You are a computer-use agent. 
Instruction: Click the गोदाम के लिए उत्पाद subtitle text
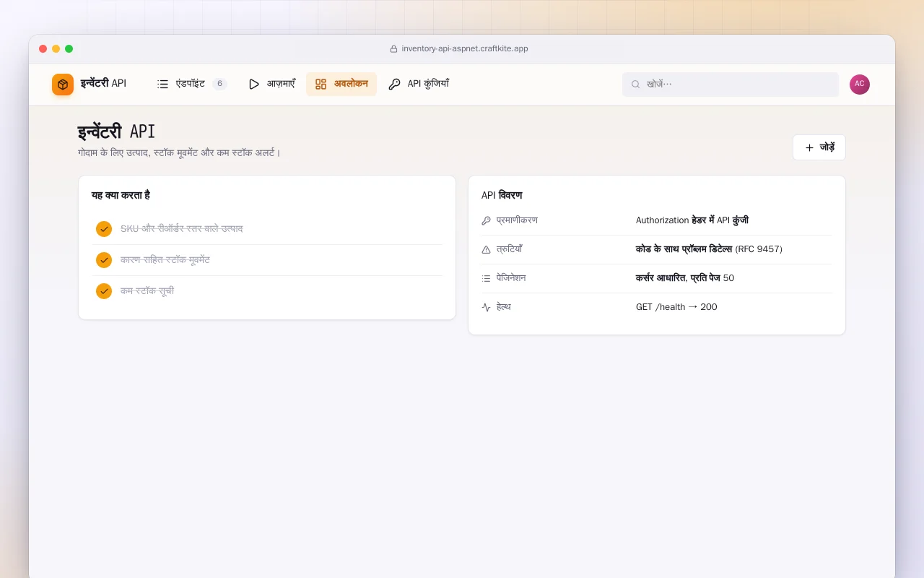[x=179, y=153]
